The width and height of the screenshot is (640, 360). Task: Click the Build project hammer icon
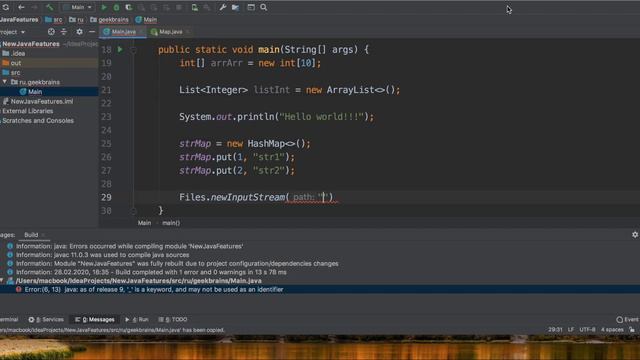click(x=49, y=7)
